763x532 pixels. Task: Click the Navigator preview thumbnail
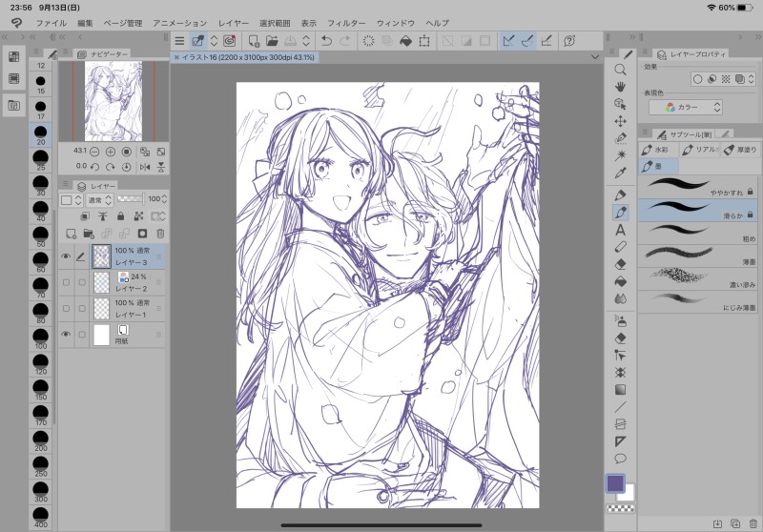113,101
